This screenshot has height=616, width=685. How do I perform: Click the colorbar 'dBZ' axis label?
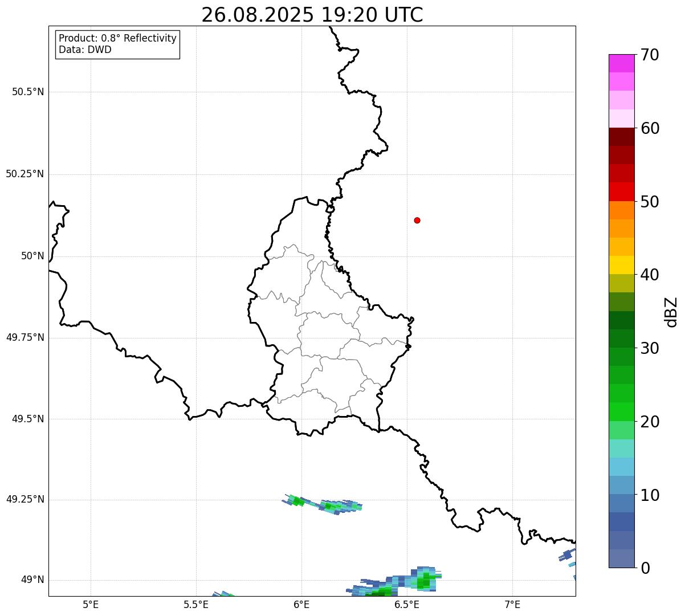tap(671, 312)
